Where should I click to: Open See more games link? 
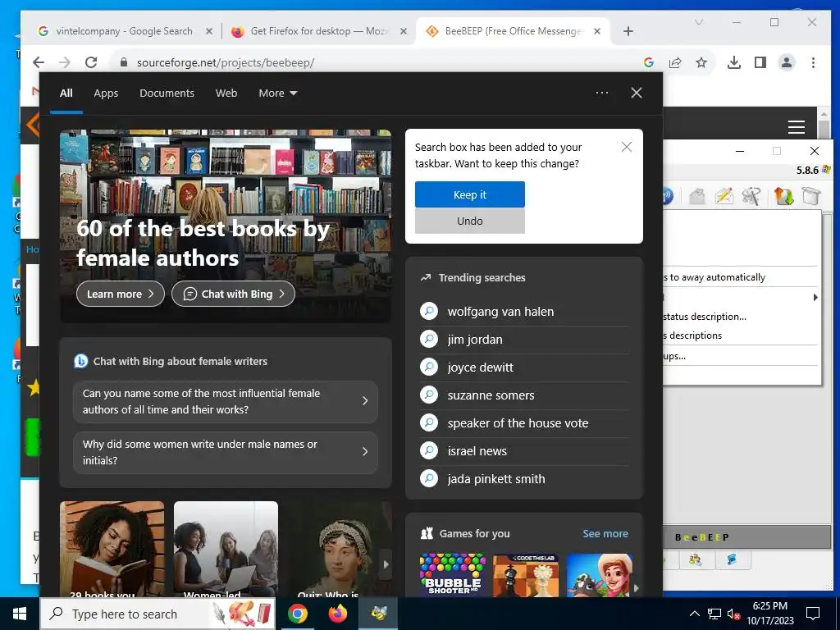pyautogui.click(x=605, y=533)
